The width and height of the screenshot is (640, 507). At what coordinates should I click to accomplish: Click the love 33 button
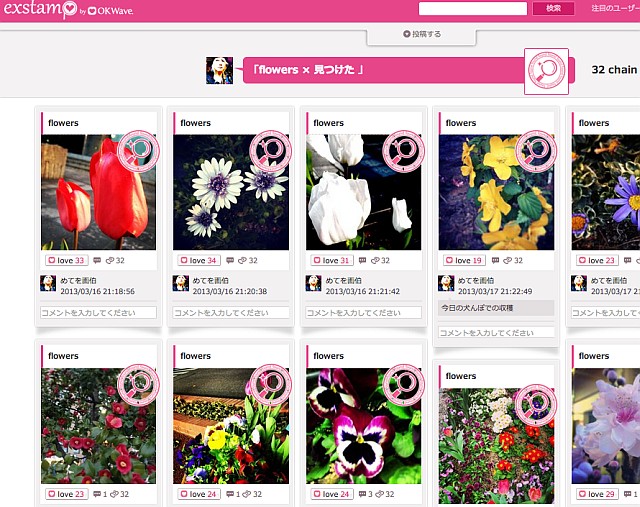click(66, 260)
